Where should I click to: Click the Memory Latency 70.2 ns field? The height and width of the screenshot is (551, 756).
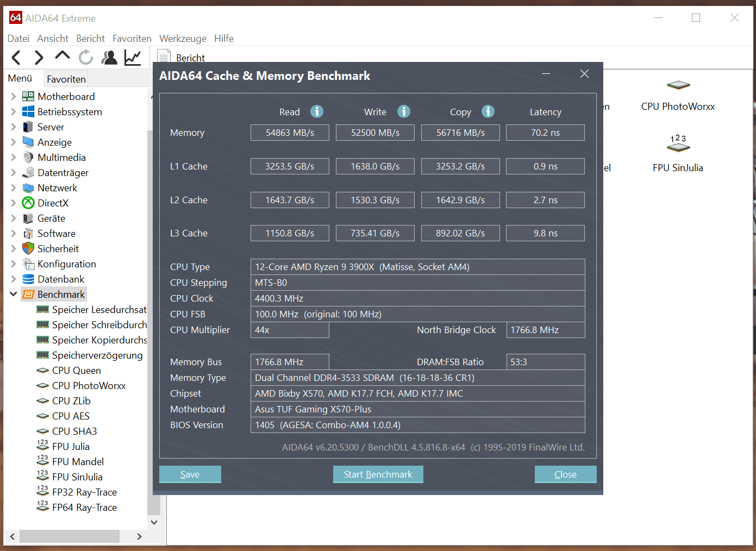pos(545,133)
